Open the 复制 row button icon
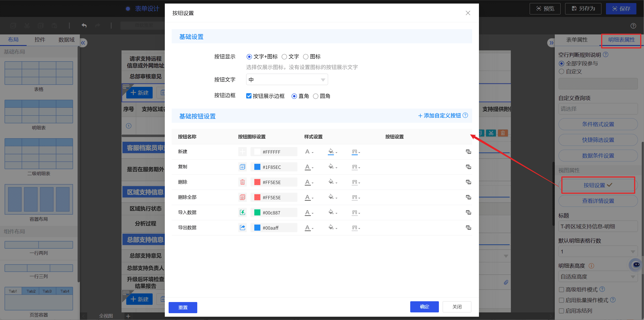Image resolution: width=644 pixels, height=320 pixels. point(242,167)
